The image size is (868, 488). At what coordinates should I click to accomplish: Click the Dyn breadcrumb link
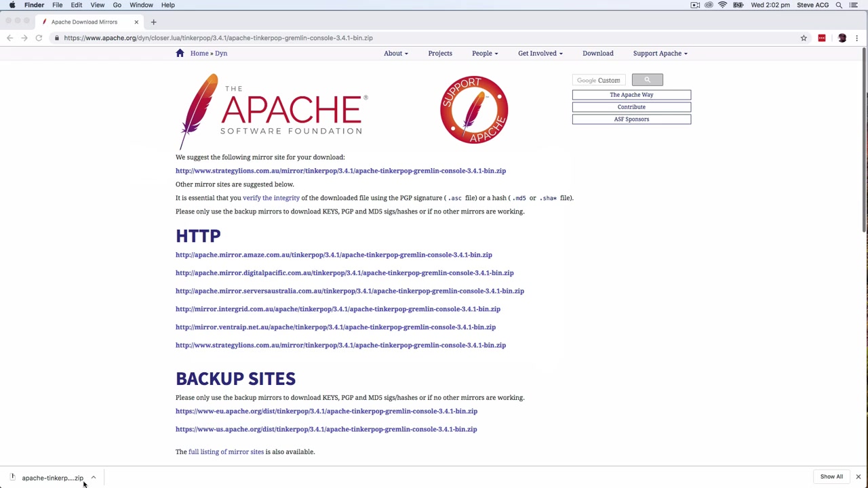click(221, 53)
